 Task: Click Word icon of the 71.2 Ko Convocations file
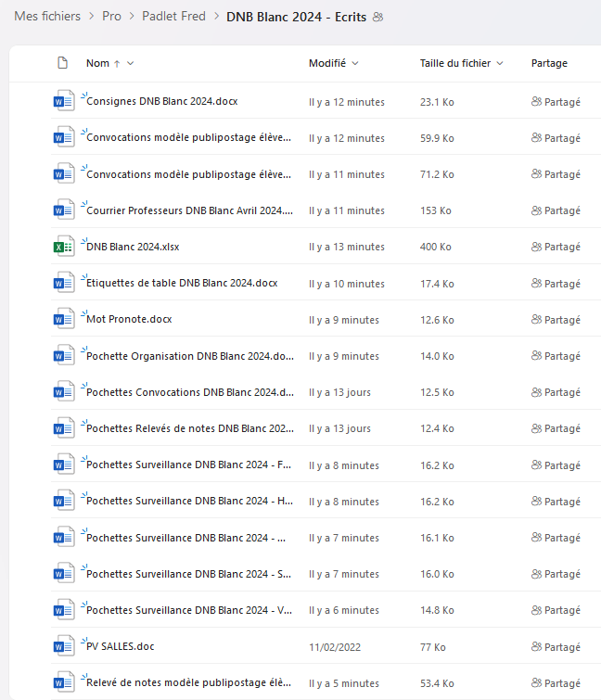tap(63, 173)
